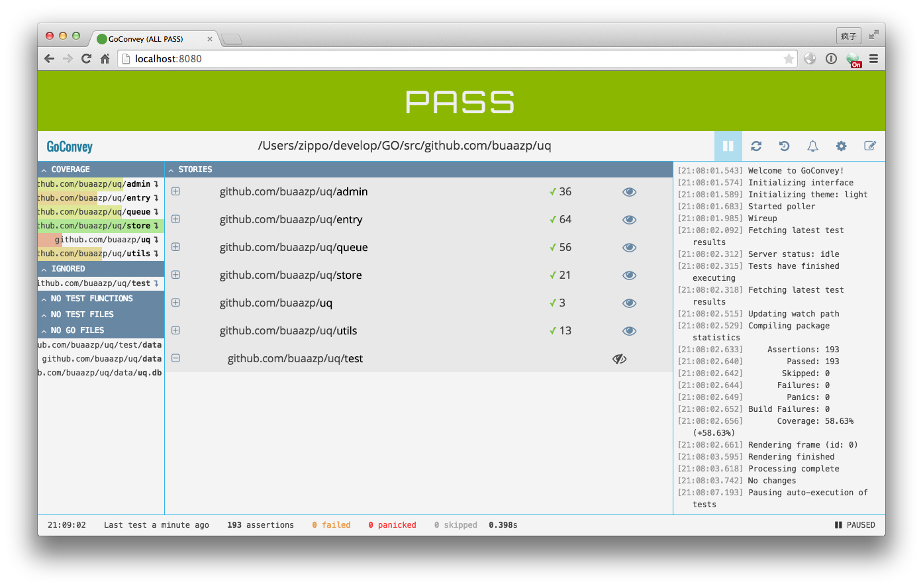Click the pause auto-execution button
This screenshot has width=923, height=588.
[x=728, y=146]
